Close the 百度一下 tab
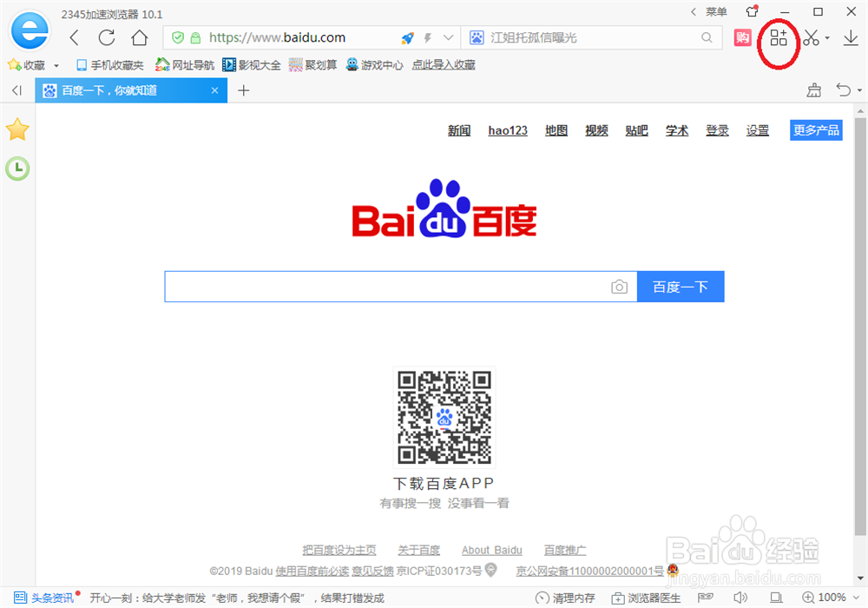Screen dimensions: 868x608 click(x=214, y=90)
